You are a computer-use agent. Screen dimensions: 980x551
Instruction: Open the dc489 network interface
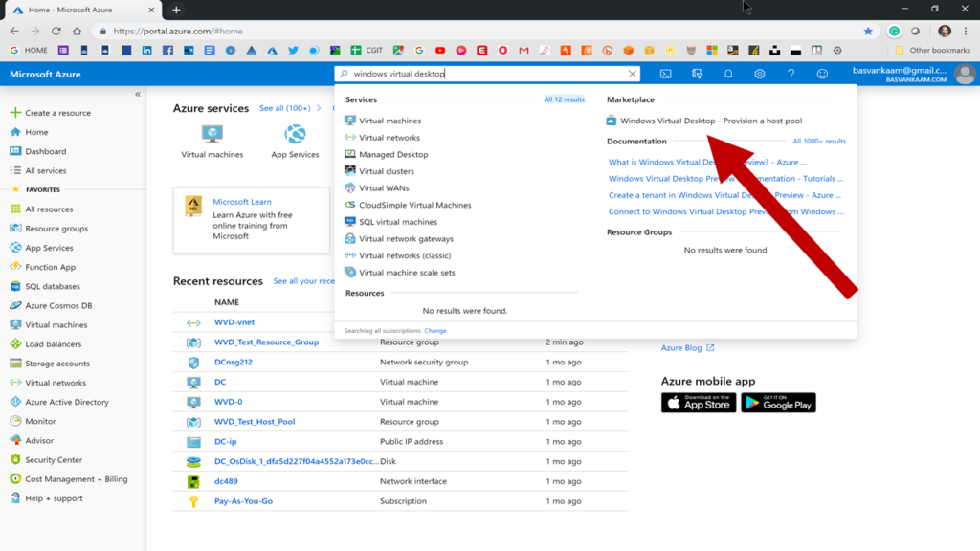[226, 481]
